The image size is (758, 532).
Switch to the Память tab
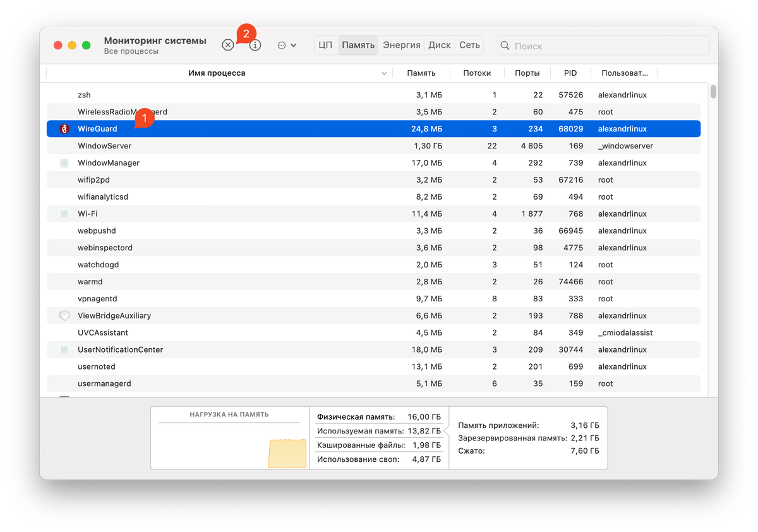point(358,45)
